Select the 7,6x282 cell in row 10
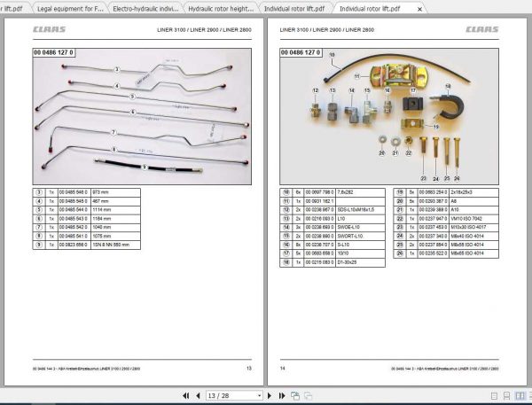This screenshot has height=405, width=532. click(360, 192)
